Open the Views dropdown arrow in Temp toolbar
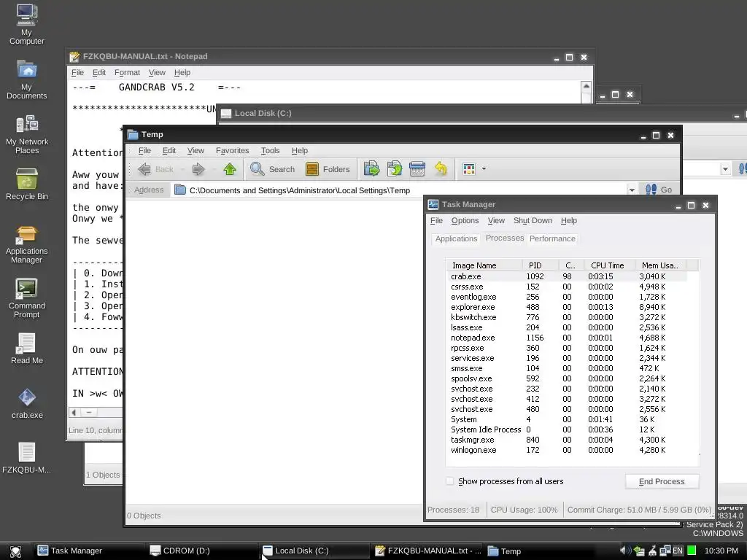 484,169
